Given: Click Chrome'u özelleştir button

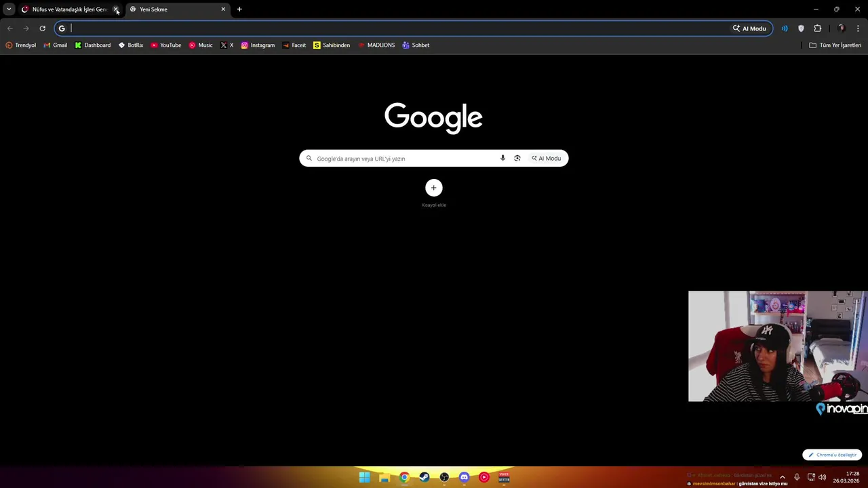Looking at the screenshot, I should 832,455.
